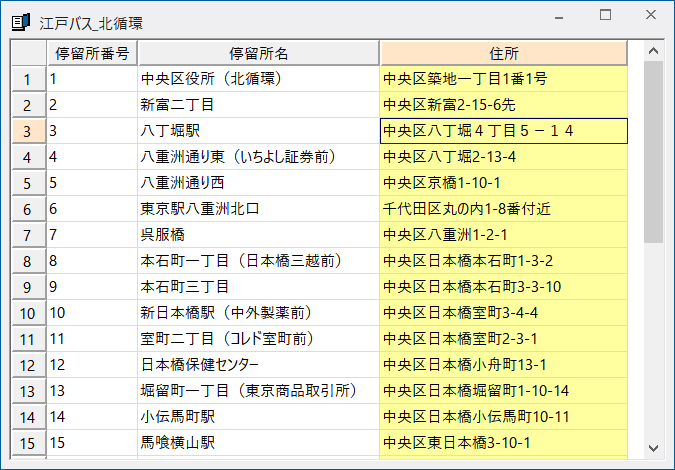This screenshot has height=470, width=675.
Task: Click stop name 馬喰横山駅
Action: point(258,442)
